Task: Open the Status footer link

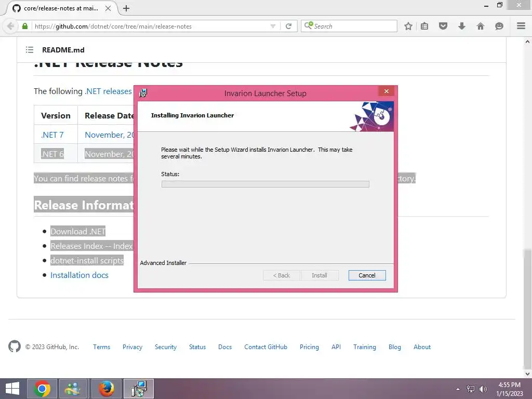Action: coord(197,347)
